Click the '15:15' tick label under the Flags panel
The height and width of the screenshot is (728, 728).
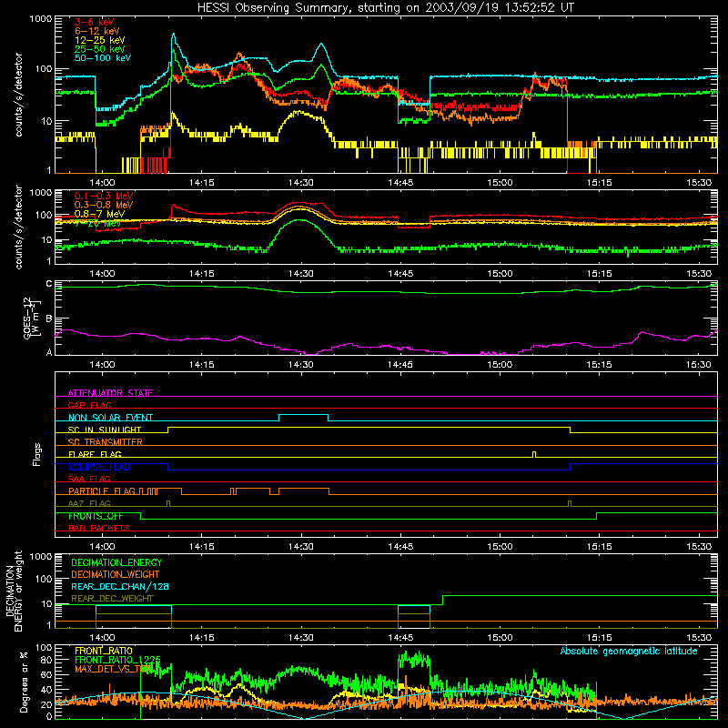coord(600,547)
